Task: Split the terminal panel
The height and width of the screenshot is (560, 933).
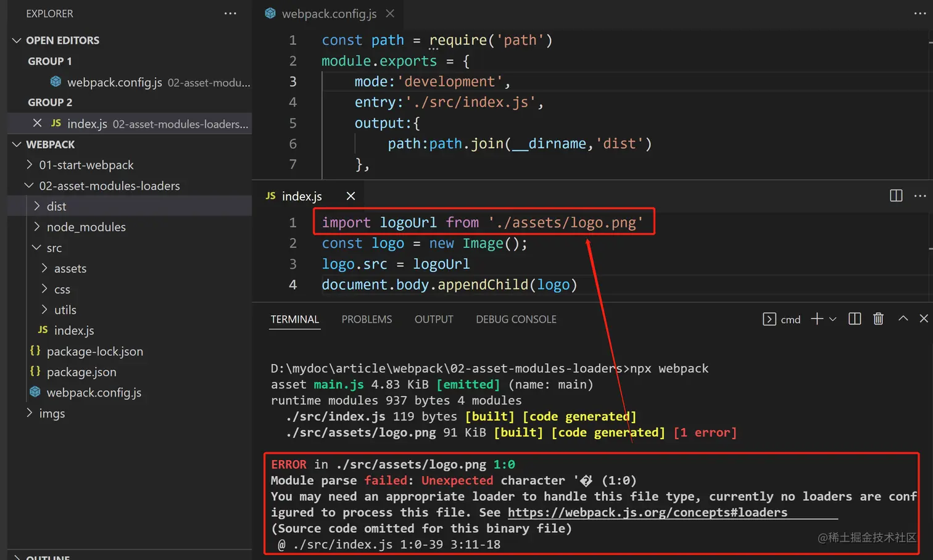Action: click(x=855, y=318)
